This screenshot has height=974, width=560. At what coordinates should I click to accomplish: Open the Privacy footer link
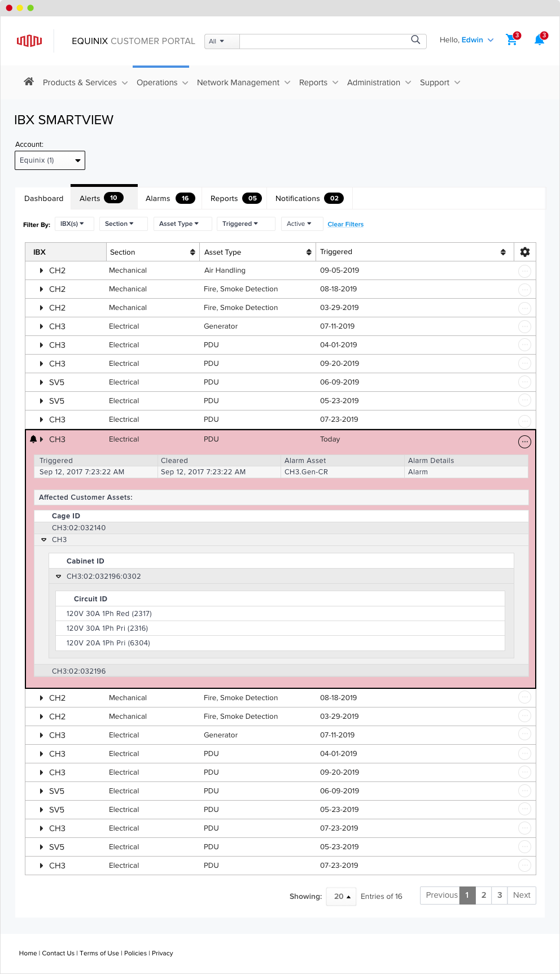163,953
